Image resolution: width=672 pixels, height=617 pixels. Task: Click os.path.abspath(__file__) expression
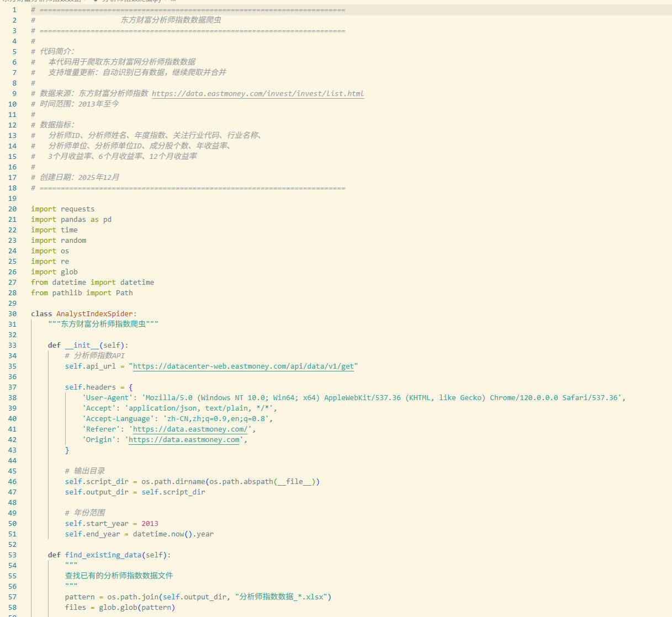[262, 481]
